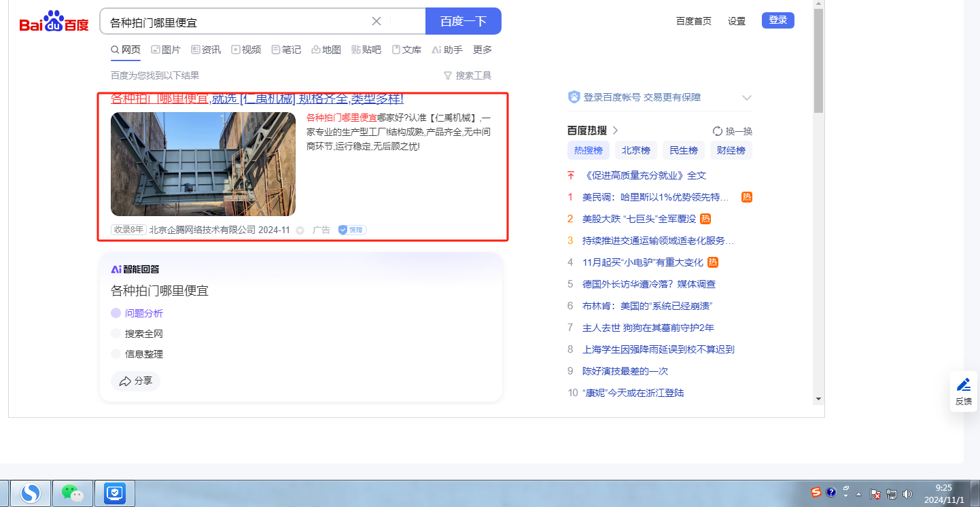Open hot search 美民调:哈里斯以1%优势领先
This screenshot has width=980, height=507.
tap(656, 197)
